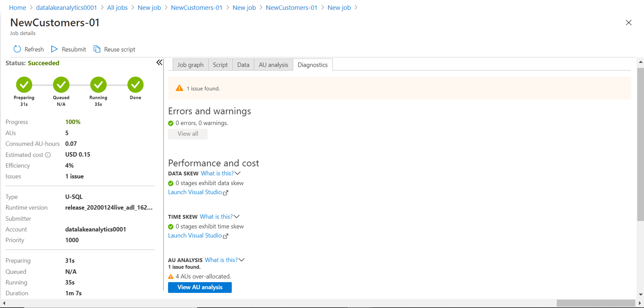
Task: Click the Done stage checkmark circle
Action: pos(136,85)
